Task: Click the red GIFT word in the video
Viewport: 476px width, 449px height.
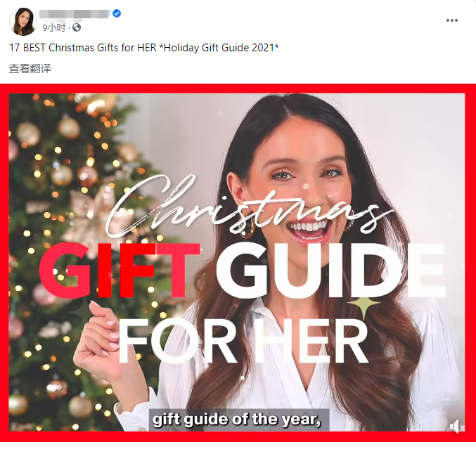Action: tap(118, 270)
